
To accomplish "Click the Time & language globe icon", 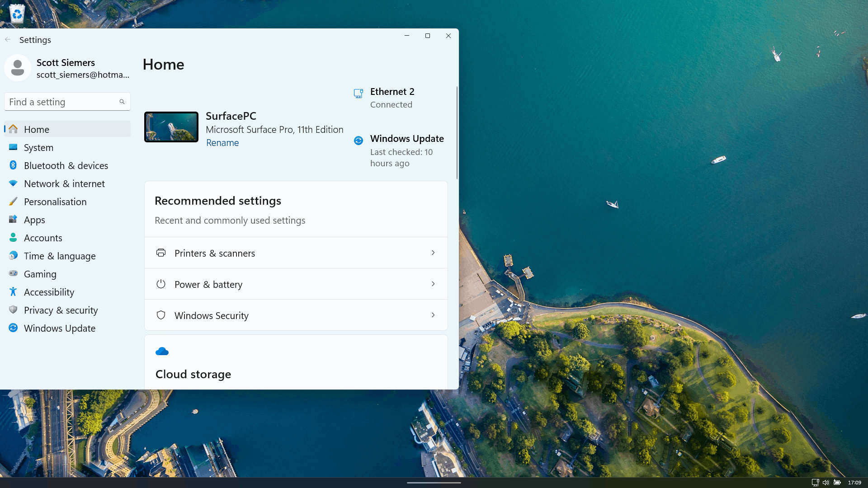I will pos(13,256).
